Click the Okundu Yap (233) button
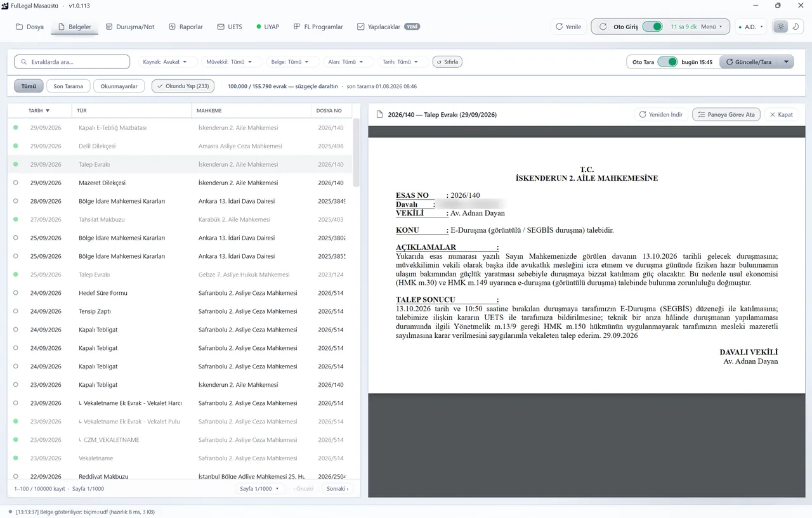 pyautogui.click(x=183, y=86)
